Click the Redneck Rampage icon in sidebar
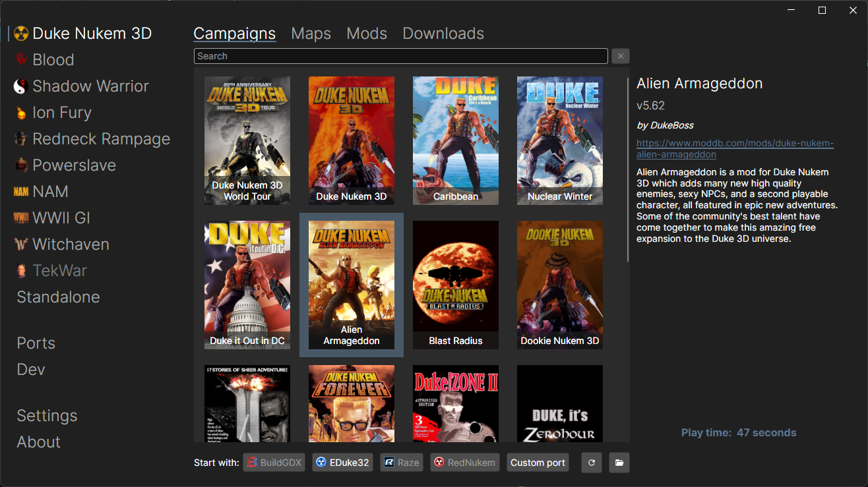The width and height of the screenshot is (868, 487). coord(21,139)
